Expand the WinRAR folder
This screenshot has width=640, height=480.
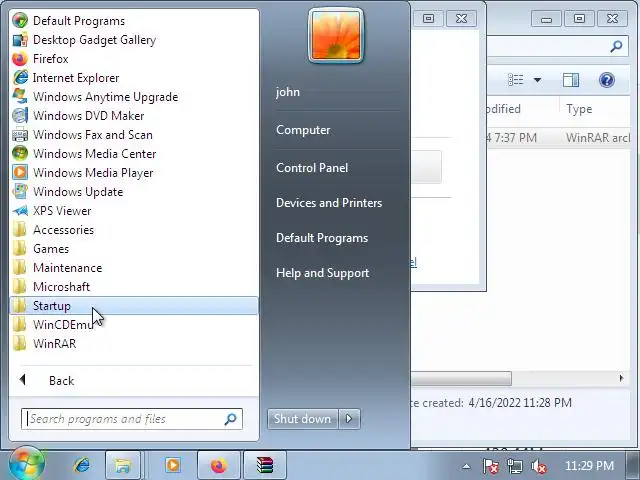[x=54, y=343]
